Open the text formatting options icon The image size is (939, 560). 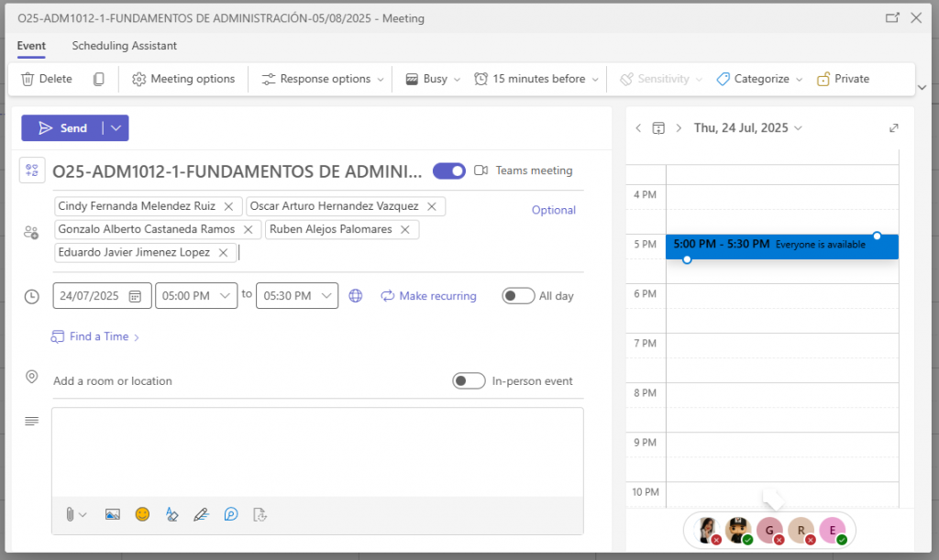[x=171, y=514]
